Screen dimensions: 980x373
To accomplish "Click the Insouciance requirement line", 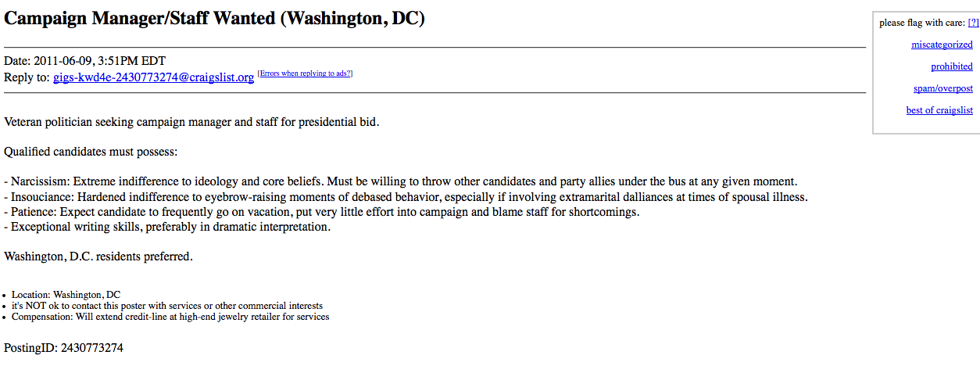I will [x=406, y=197].
